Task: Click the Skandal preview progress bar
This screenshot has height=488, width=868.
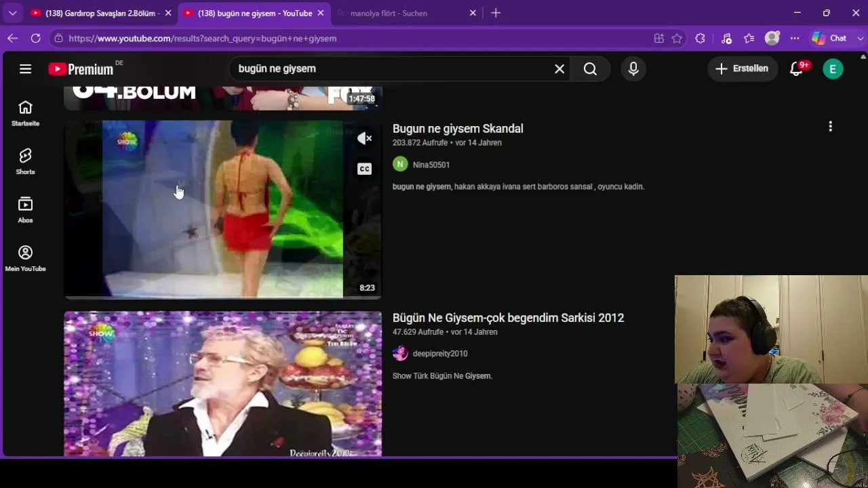Action: point(223,297)
